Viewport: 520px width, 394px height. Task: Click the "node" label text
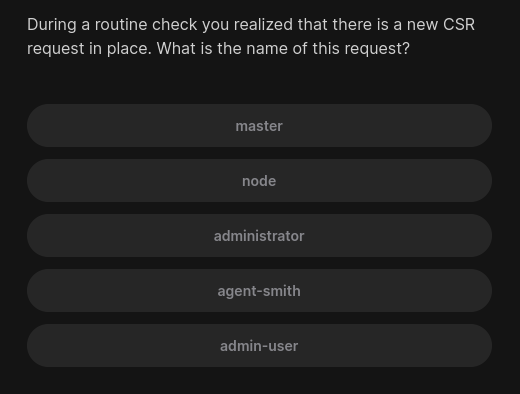tap(259, 181)
